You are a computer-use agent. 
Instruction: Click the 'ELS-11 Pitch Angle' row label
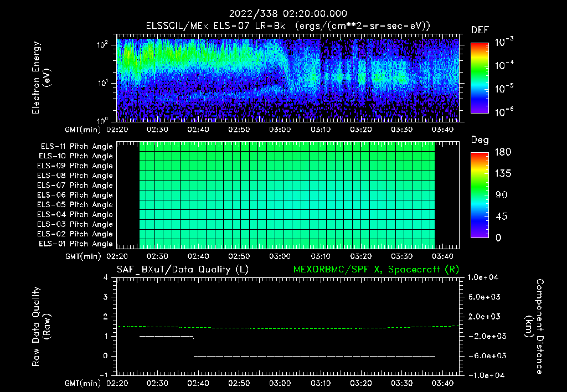[x=76, y=147]
